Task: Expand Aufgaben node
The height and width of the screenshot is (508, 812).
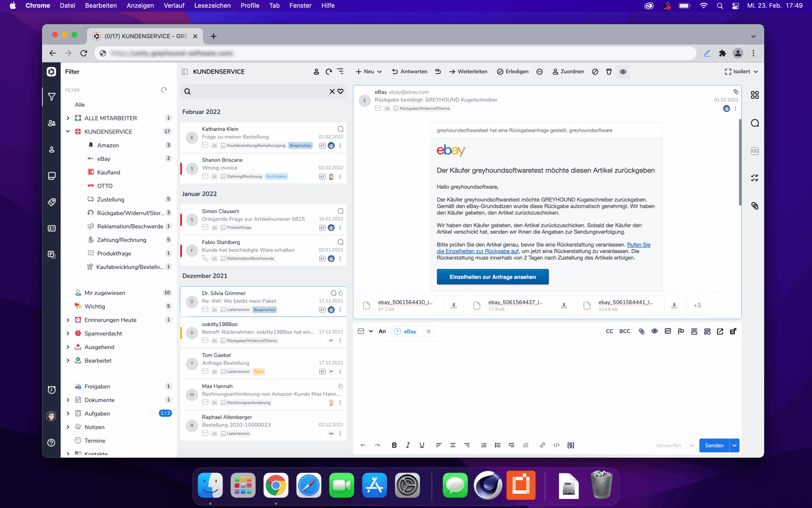Action: pos(68,413)
